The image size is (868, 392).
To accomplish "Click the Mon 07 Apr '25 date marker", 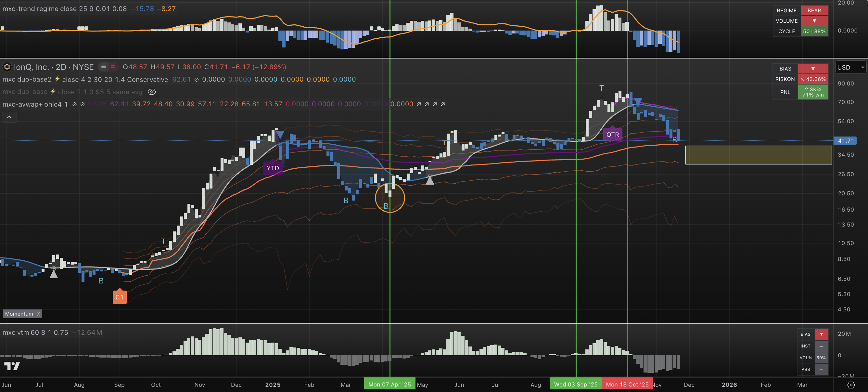I will pos(389,384).
